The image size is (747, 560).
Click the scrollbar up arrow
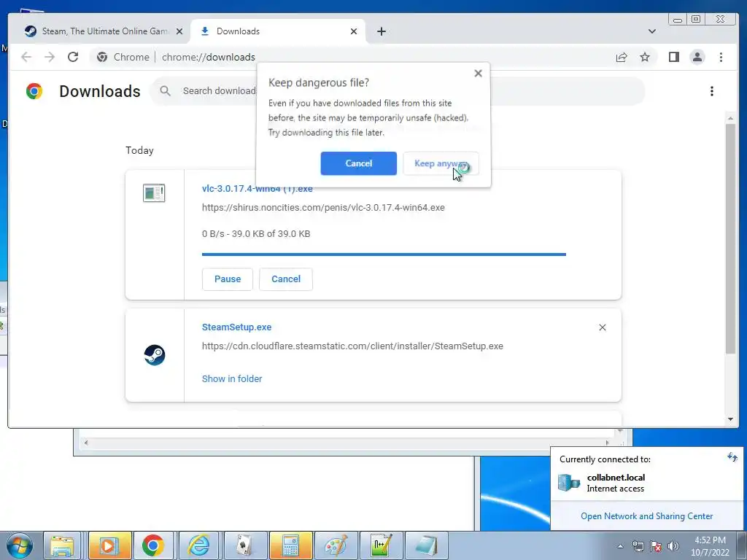pos(730,117)
